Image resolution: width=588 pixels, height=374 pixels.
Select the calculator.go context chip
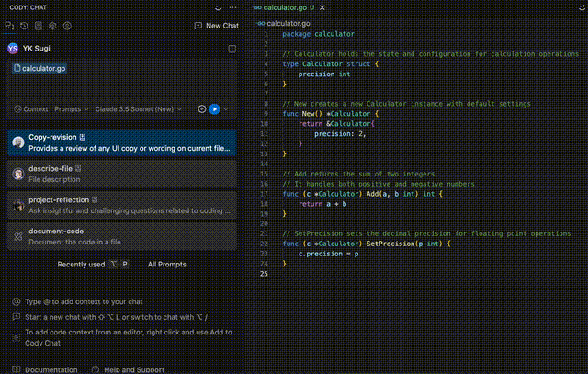coord(40,68)
